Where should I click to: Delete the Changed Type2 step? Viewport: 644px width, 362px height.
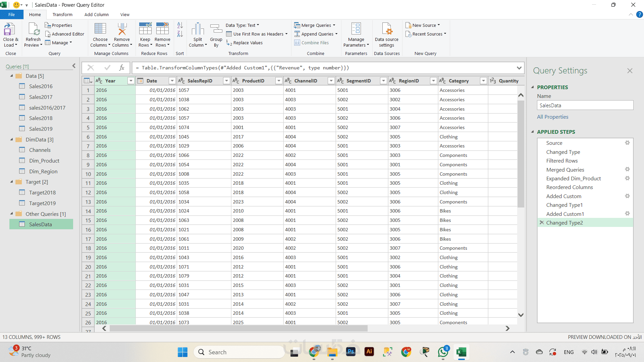(541, 223)
